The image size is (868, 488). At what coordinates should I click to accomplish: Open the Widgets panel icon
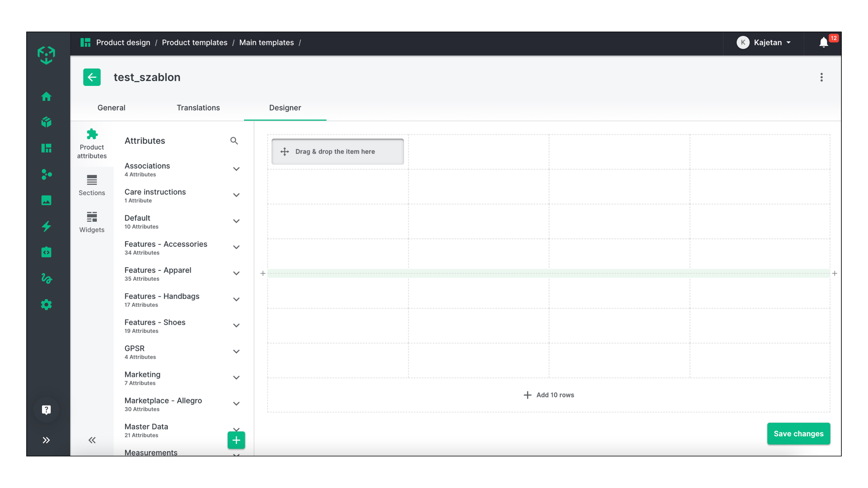click(92, 222)
